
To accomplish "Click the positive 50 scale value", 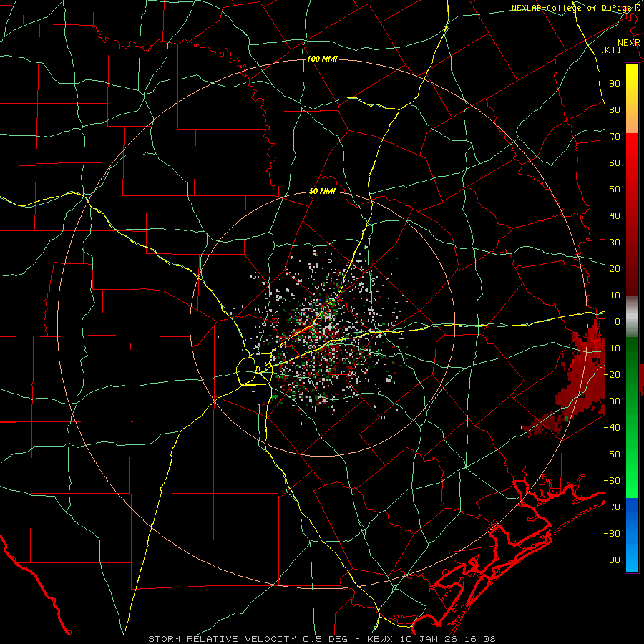I will 615,190.
